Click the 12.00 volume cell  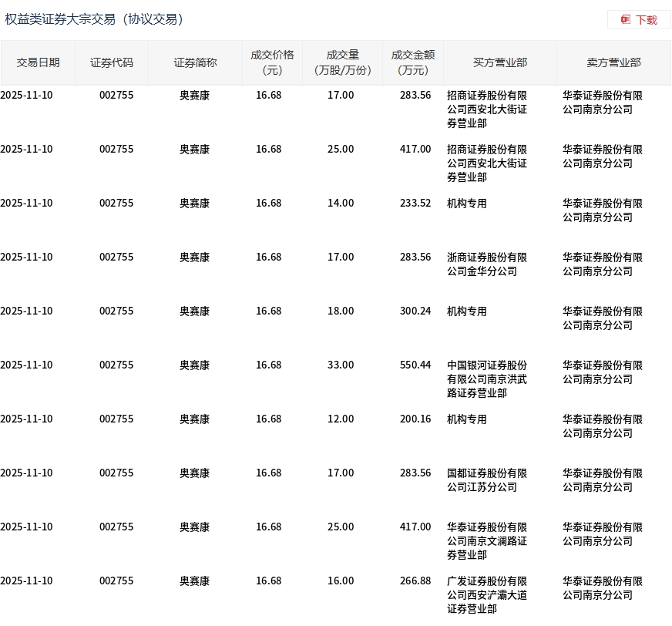click(341, 419)
